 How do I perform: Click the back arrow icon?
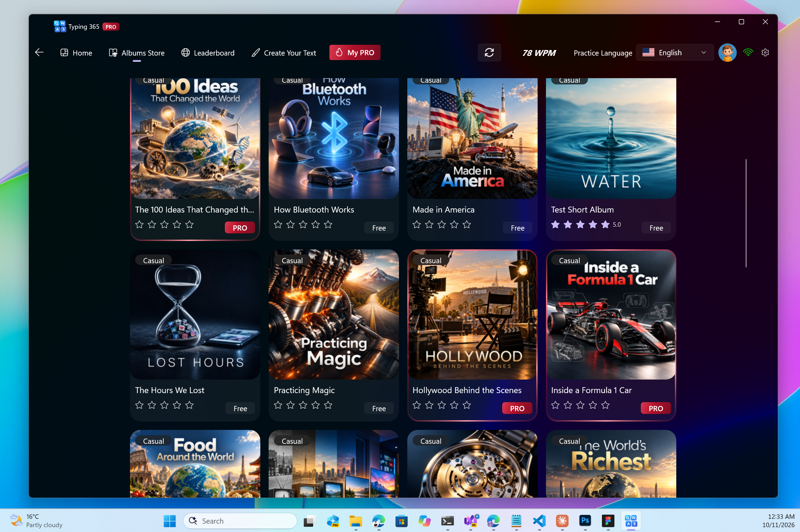tap(39, 52)
